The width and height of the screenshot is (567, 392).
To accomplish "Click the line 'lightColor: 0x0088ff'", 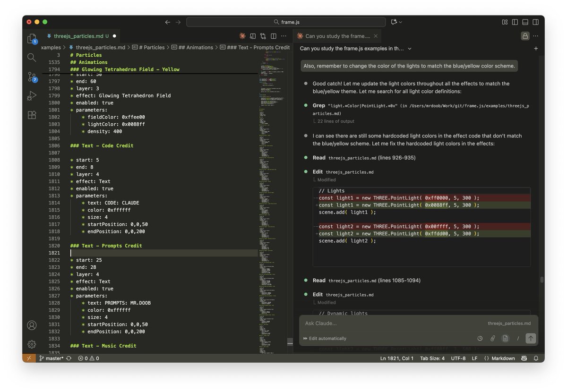I will click(113, 124).
